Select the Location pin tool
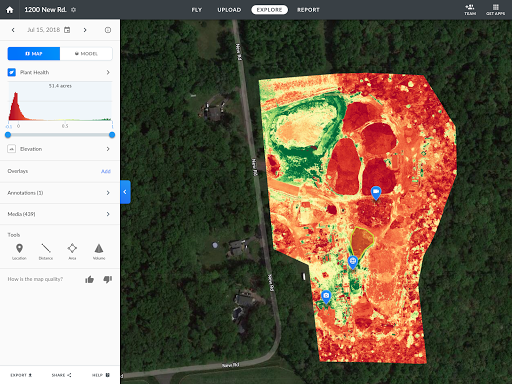Image resolution: width=512 pixels, height=384 pixels. (19, 251)
